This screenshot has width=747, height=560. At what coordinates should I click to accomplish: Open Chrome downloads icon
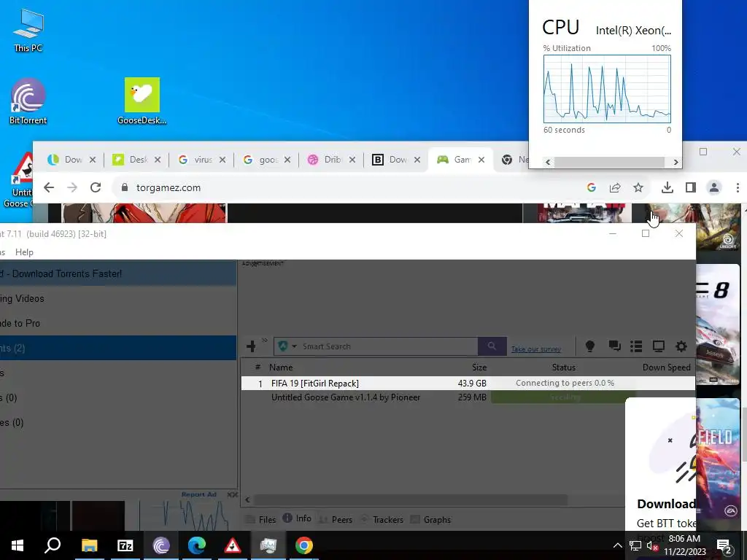coord(667,187)
